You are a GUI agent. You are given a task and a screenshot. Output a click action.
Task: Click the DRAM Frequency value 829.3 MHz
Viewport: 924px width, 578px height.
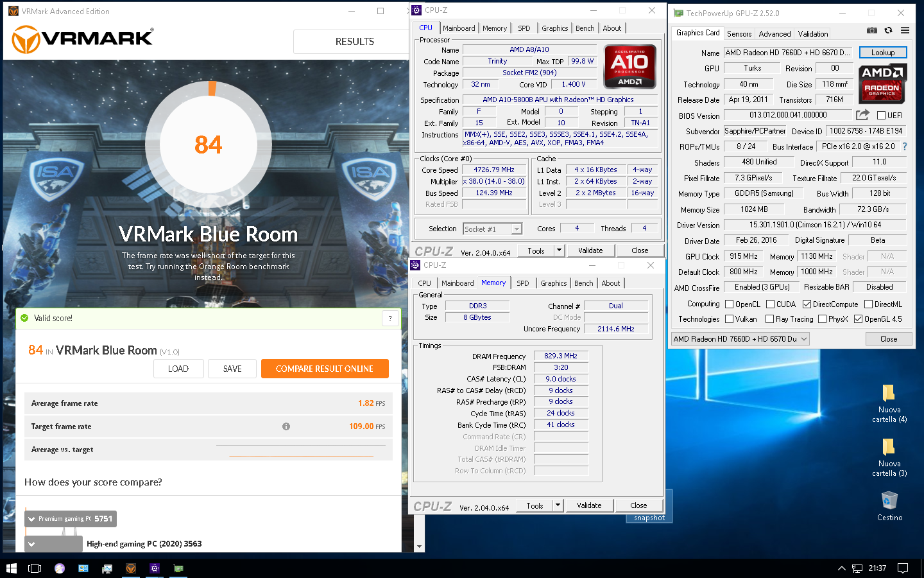click(561, 356)
